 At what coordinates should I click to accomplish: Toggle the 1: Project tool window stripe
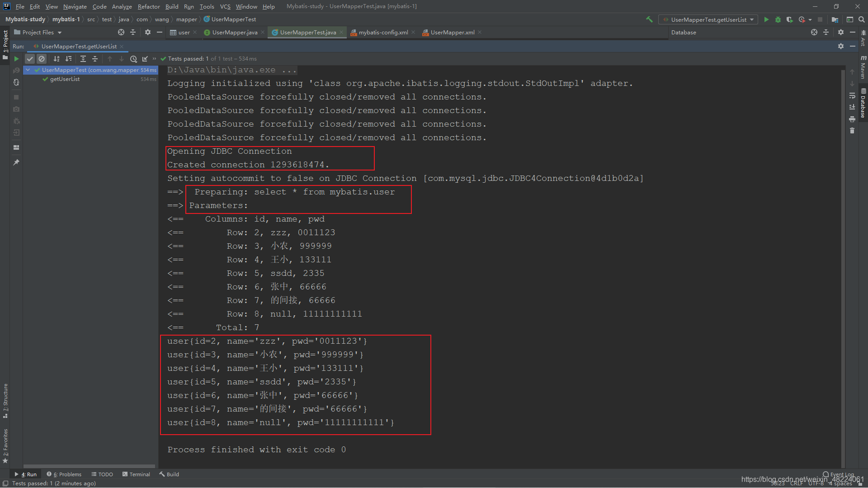[5, 44]
